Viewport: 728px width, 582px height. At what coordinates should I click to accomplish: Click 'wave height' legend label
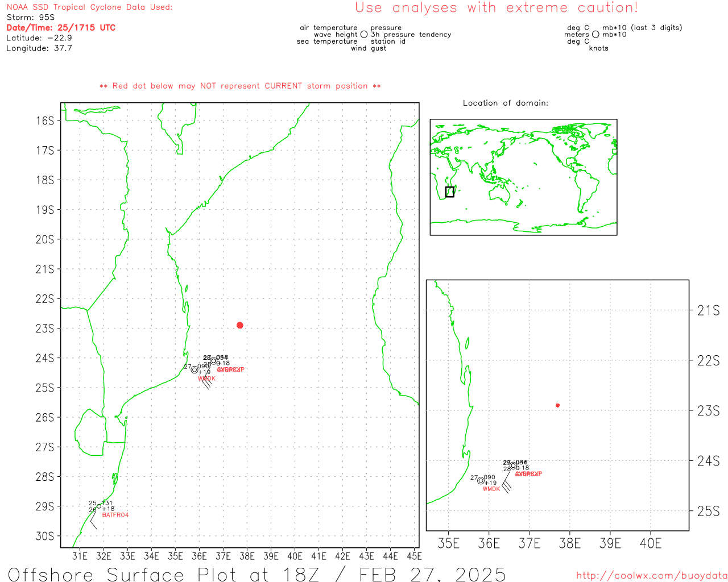point(336,35)
